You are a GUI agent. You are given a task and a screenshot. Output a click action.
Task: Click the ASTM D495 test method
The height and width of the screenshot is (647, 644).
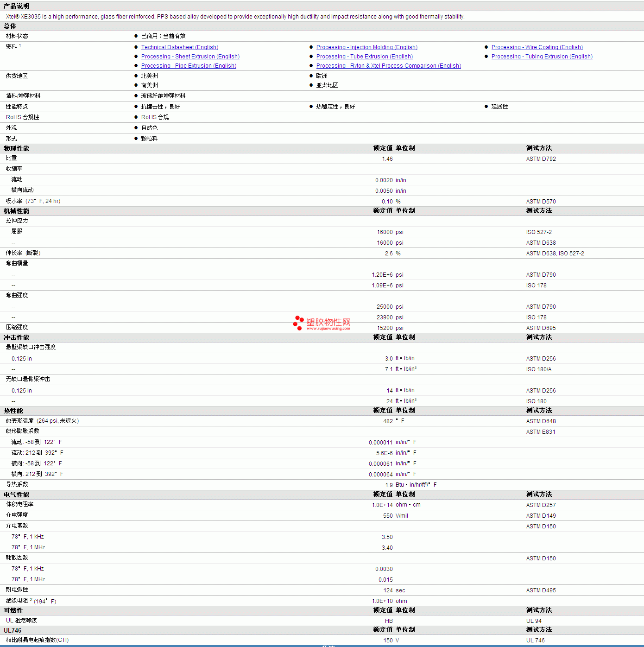pos(541,590)
